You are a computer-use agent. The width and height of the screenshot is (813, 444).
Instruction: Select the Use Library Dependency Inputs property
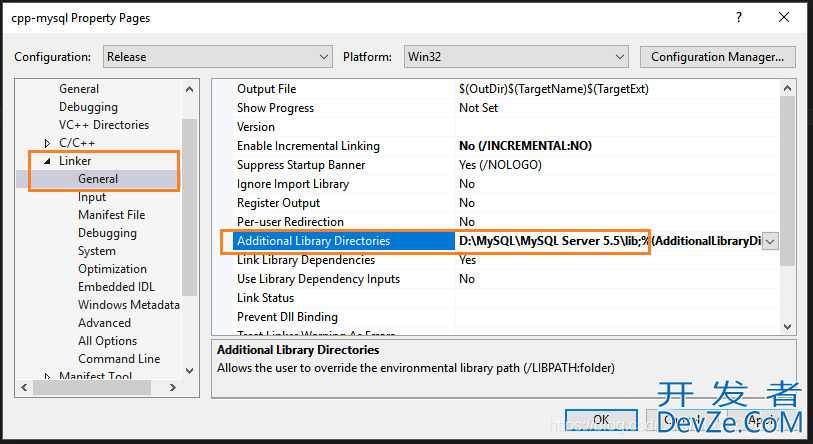[x=318, y=279]
